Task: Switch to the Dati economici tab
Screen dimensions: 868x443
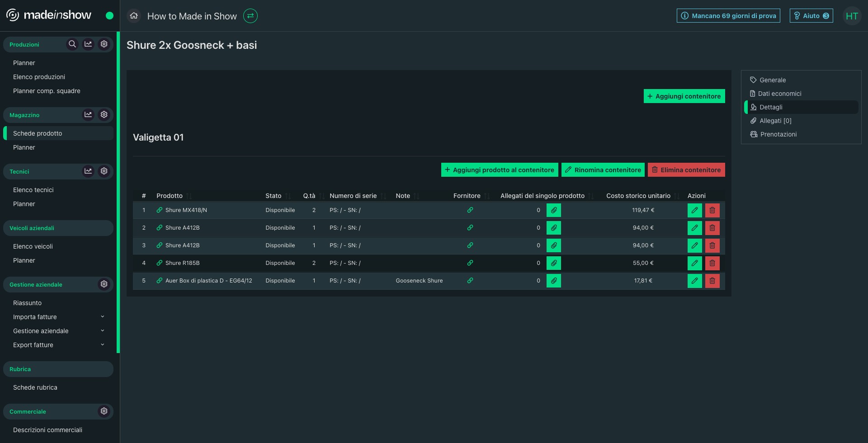Action: click(801, 94)
